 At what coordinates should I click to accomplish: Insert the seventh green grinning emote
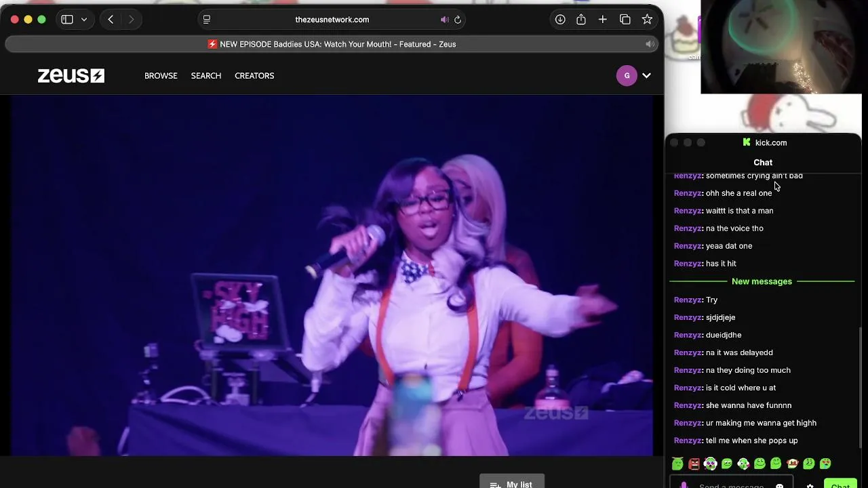(x=776, y=464)
